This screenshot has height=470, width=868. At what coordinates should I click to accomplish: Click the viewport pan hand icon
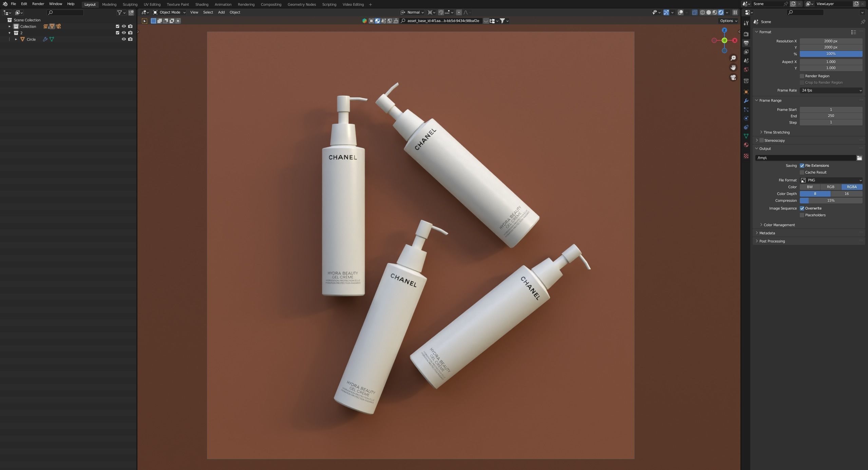(733, 67)
